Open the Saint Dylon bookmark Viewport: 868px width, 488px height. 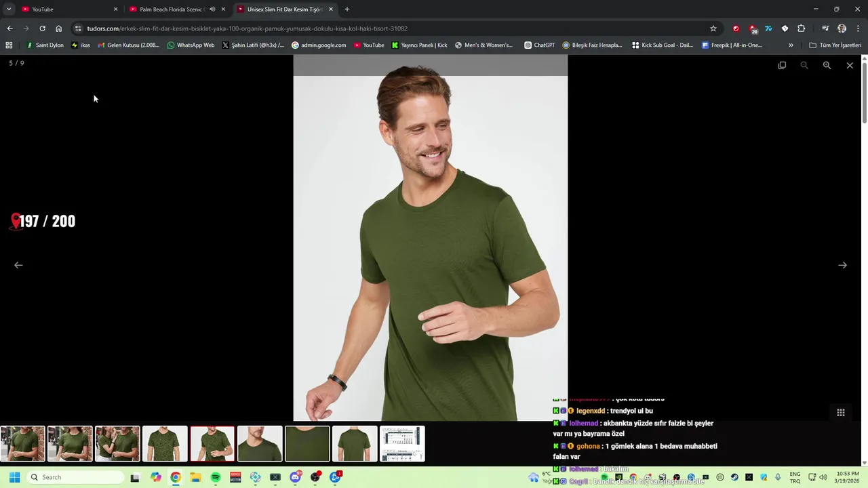click(45, 45)
